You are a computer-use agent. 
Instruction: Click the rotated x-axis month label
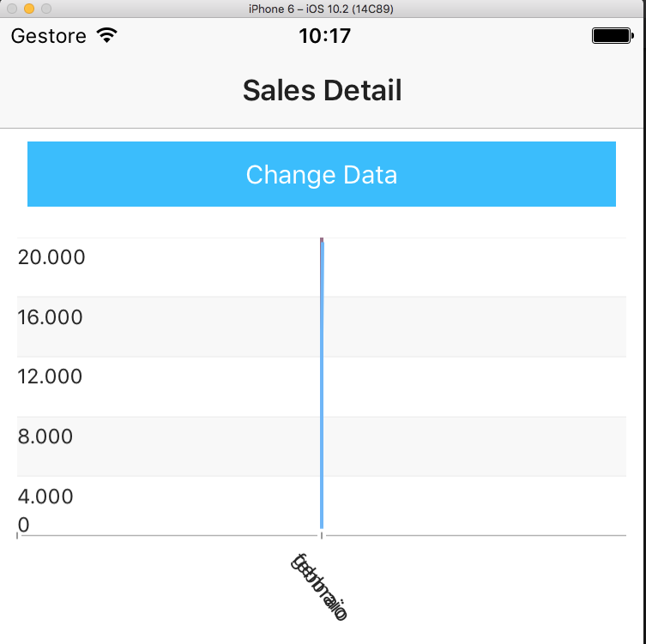click(319, 588)
